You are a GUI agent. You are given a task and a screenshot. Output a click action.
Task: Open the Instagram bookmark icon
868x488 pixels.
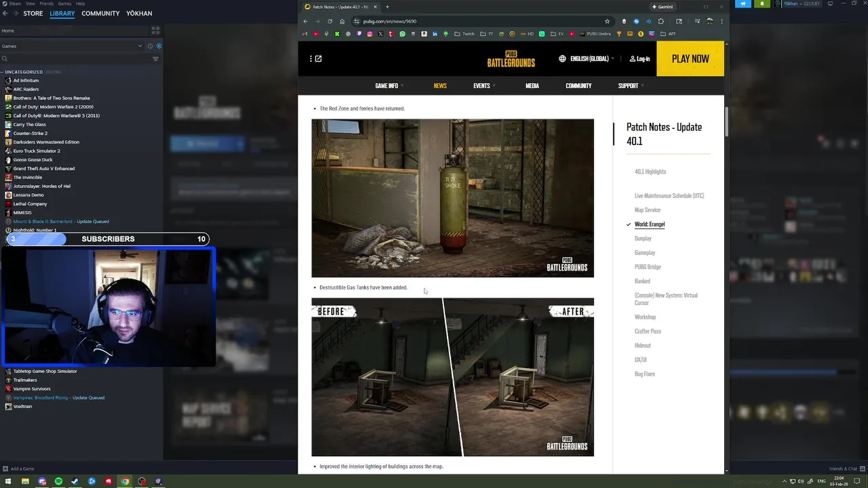pos(370,34)
